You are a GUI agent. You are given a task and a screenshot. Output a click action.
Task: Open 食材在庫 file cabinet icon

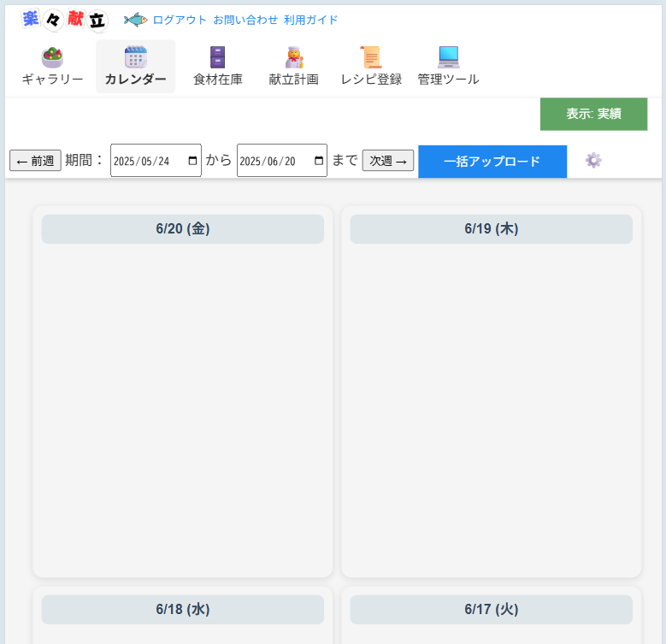(217, 57)
